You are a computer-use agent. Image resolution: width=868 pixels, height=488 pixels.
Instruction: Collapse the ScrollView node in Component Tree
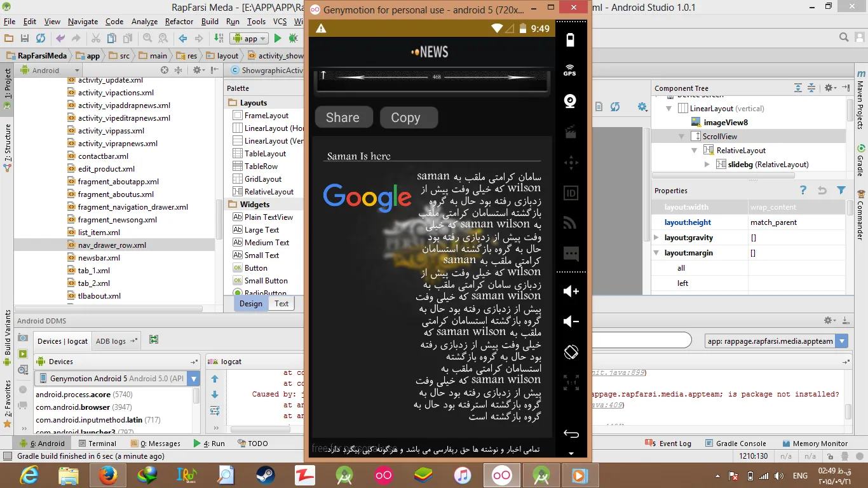tap(681, 137)
